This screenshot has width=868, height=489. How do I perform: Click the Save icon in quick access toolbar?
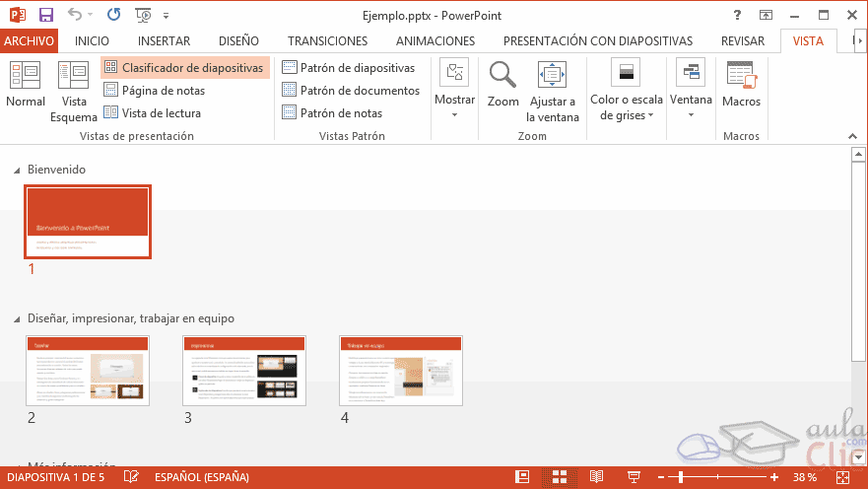46,16
